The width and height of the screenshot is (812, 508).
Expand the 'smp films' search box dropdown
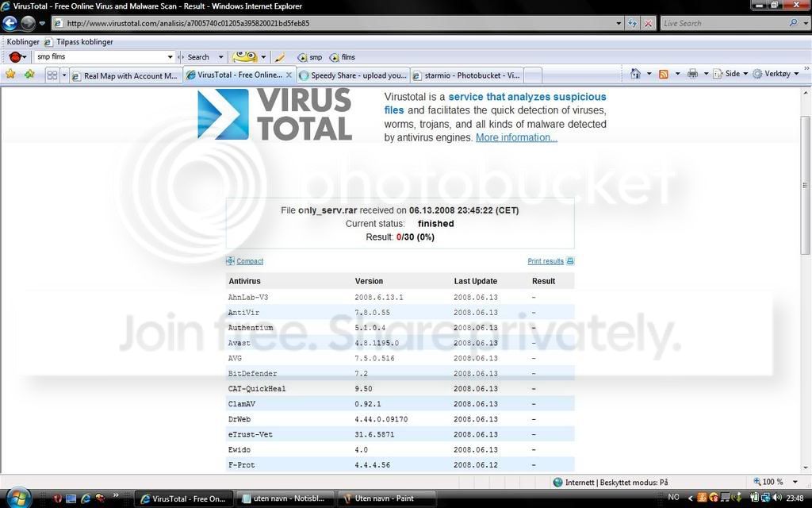tap(170, 57)
